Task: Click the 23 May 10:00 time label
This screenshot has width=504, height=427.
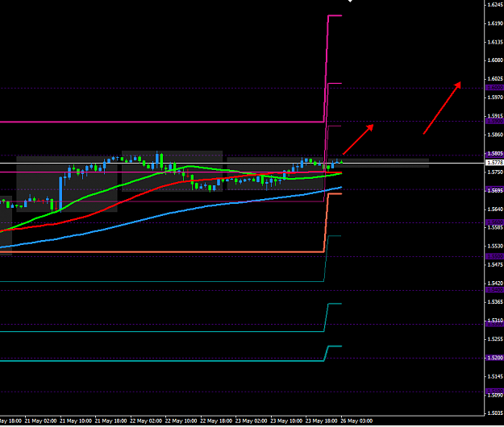Action: pyautogui.click(x=286, y=421)
